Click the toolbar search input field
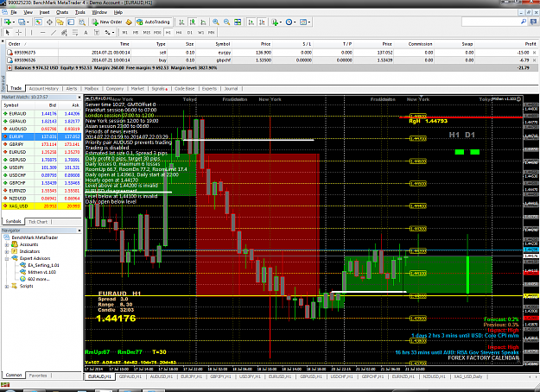The image size is (540, 392). (x=491, y=22)
